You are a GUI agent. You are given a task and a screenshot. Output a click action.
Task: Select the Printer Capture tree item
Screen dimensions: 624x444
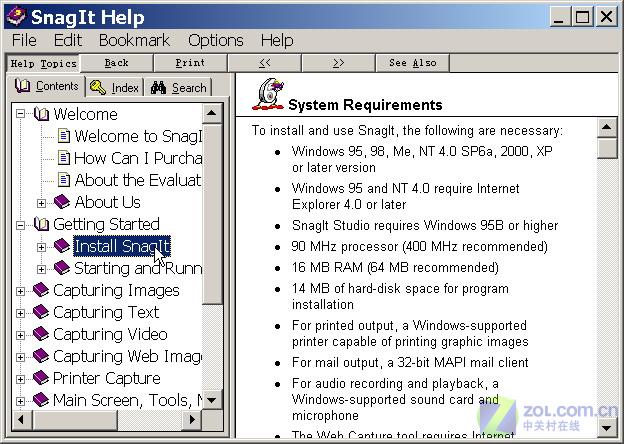(x=107, y=378)
